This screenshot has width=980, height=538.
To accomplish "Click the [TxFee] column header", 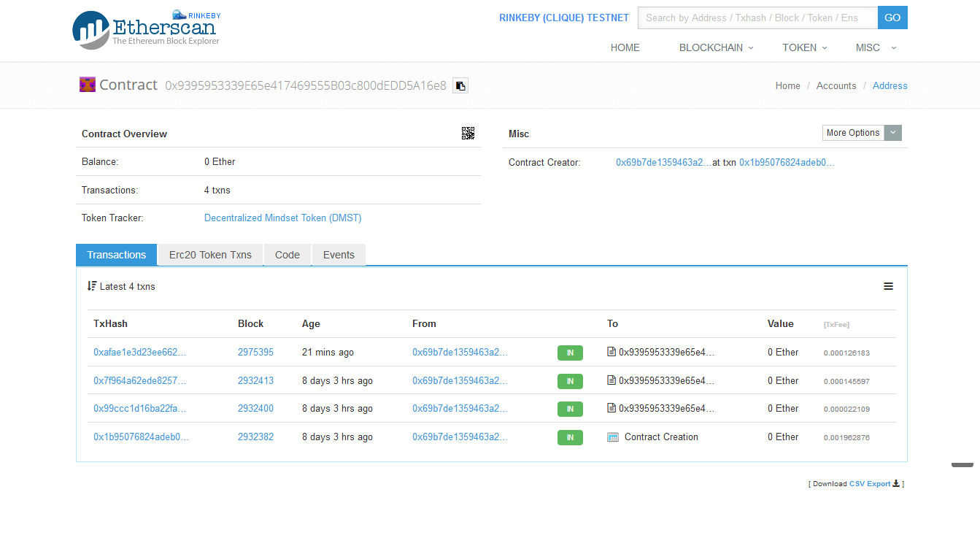I will point(836,324).
